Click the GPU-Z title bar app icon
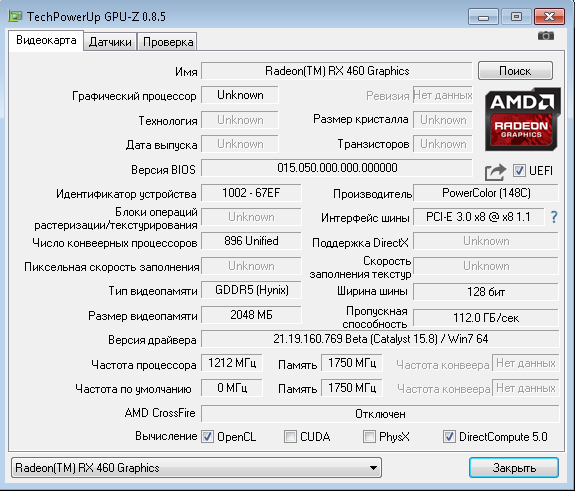The width and height of the screenshot is (575, 492). pos(15,16)
